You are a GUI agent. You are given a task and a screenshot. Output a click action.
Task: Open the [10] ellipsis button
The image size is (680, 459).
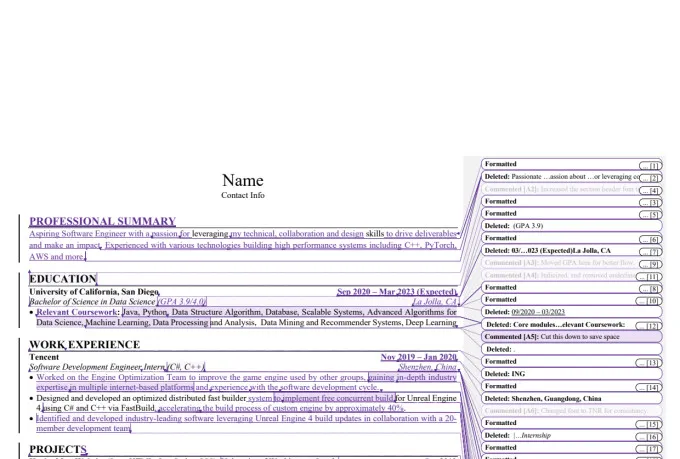[x=649, y=301]
